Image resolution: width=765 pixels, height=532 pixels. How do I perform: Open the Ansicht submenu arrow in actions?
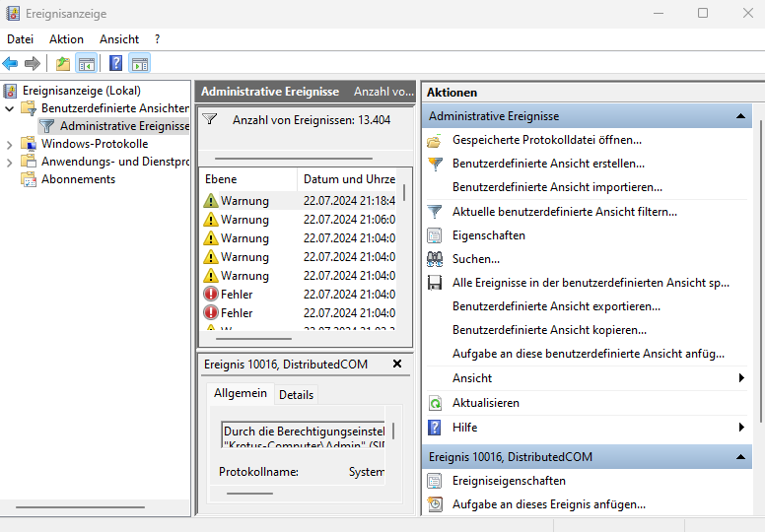pos(741,378)
